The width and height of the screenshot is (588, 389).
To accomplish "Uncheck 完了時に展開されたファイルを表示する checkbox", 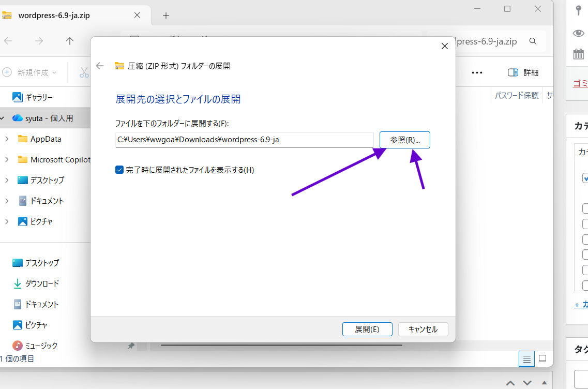I will [x=119, y=170].
